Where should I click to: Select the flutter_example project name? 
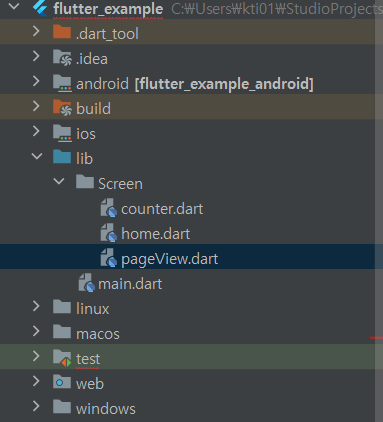click(108, 9)
